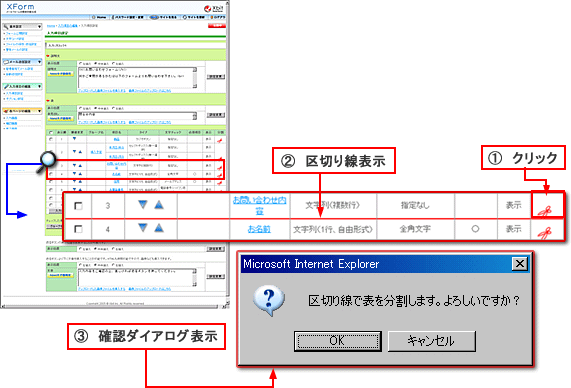Confirm the split with OK button

click(338, 341)
